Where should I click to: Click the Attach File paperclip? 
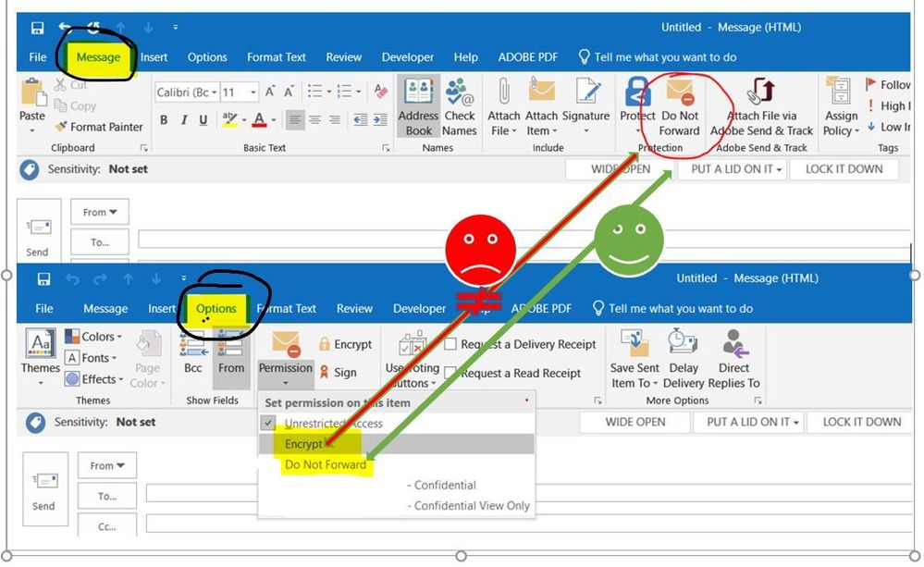504,92
